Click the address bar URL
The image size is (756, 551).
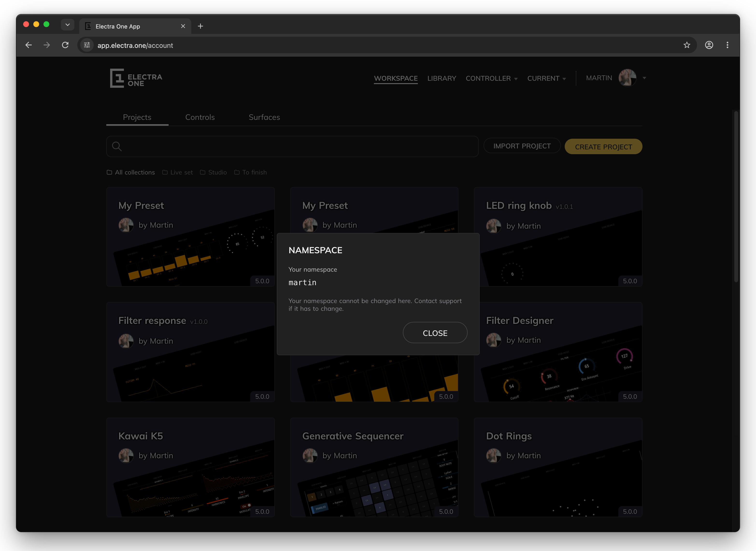click(x=135, y=45)
